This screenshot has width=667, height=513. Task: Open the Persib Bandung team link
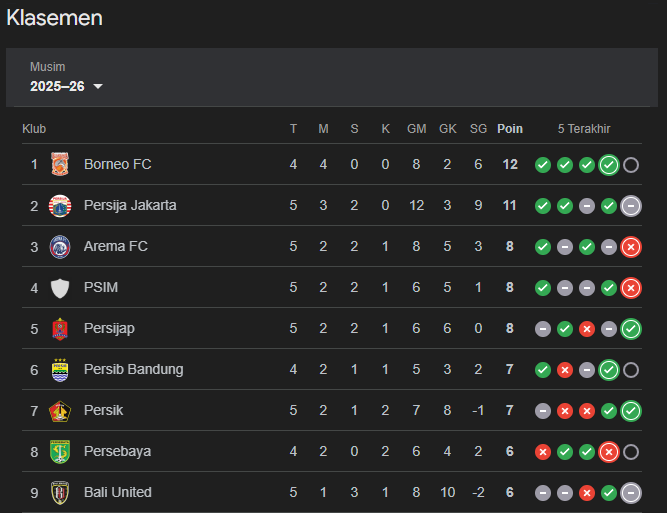pyautogui.click(x=133, y=369)
